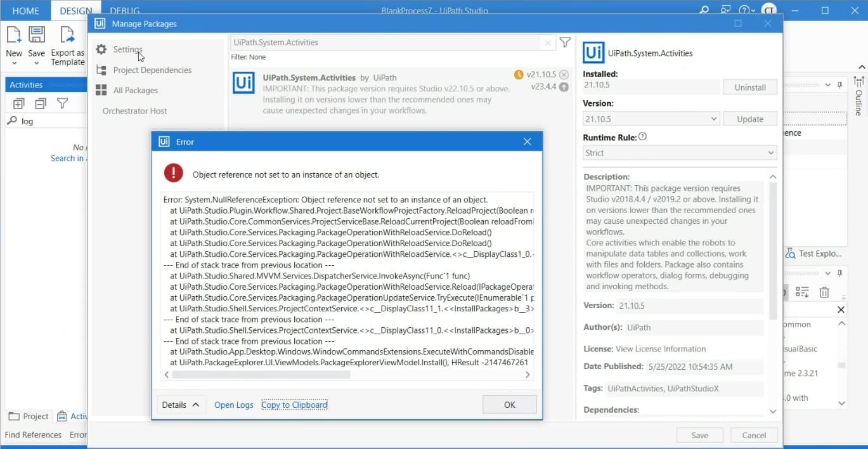
Task: Select UiPath.System.Activities package in results list
Action: point(401,94)
